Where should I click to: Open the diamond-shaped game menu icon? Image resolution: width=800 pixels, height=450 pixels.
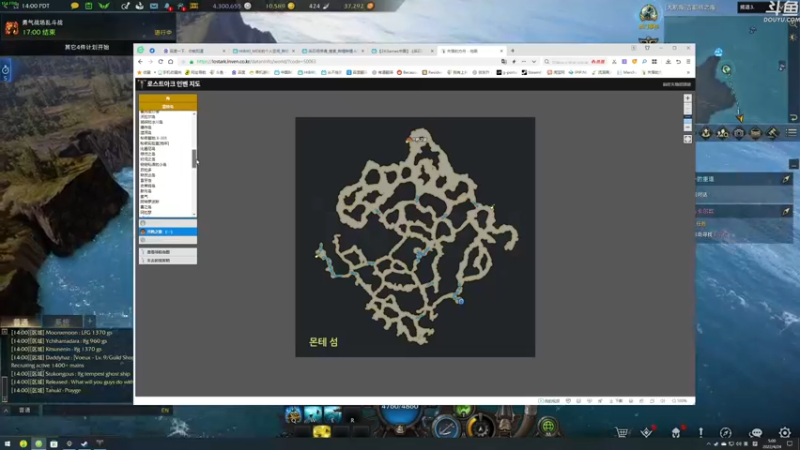tap(646, 433)
